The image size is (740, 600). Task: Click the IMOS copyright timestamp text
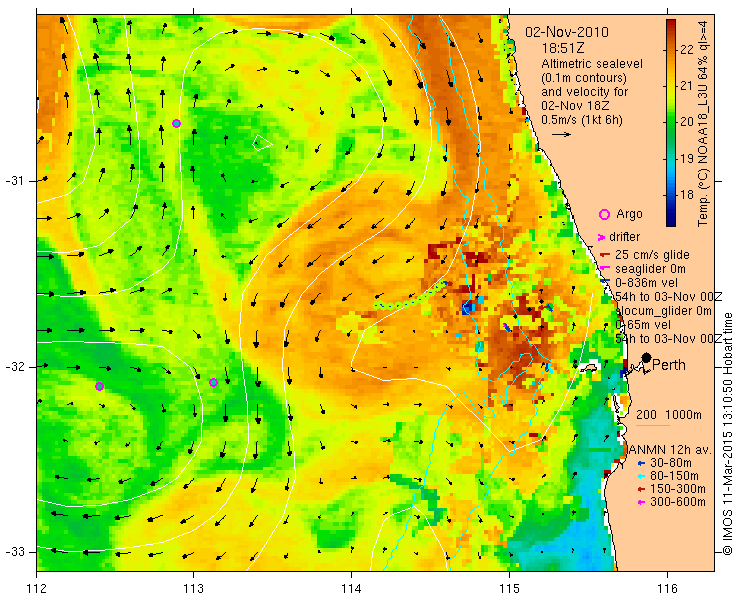pos(727,434)
